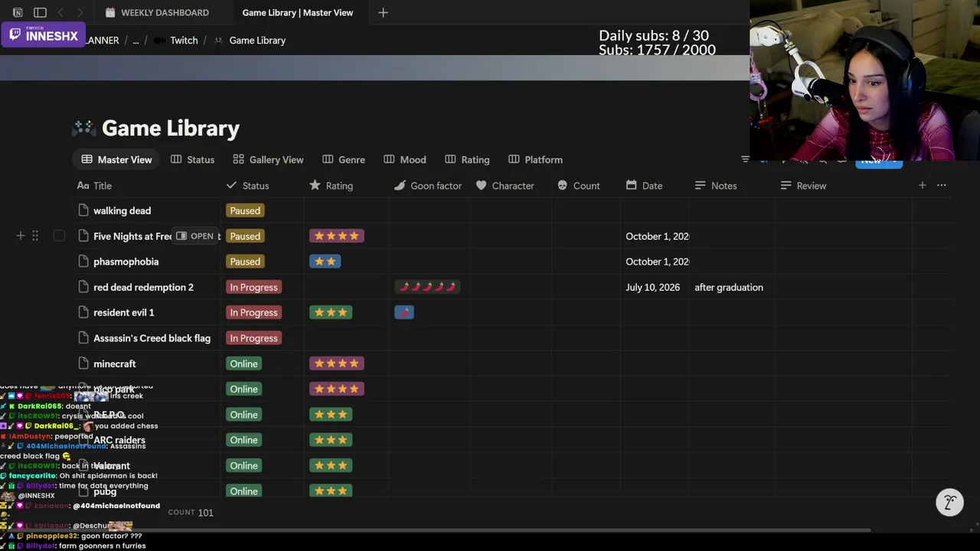Open the phasmophobia page icon
This screenshot has height=551, width=980.
[x=83, y=262]
